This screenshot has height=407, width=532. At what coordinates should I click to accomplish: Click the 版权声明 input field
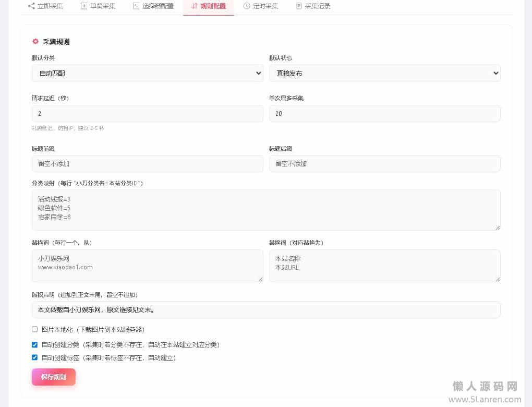266,309
